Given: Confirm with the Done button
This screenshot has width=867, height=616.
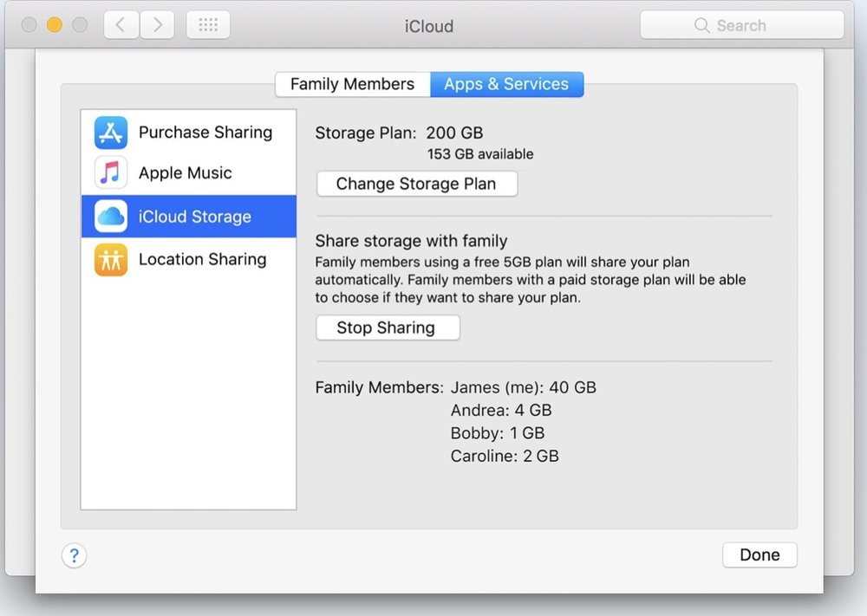Looking at the screenshot, I should 759,554.
